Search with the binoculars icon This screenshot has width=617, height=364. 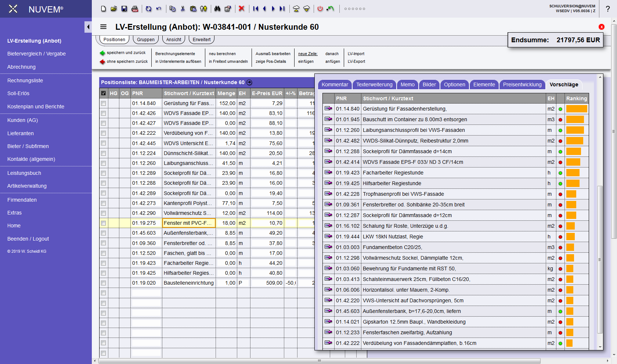pyautogui.click(x=217, y=8)
